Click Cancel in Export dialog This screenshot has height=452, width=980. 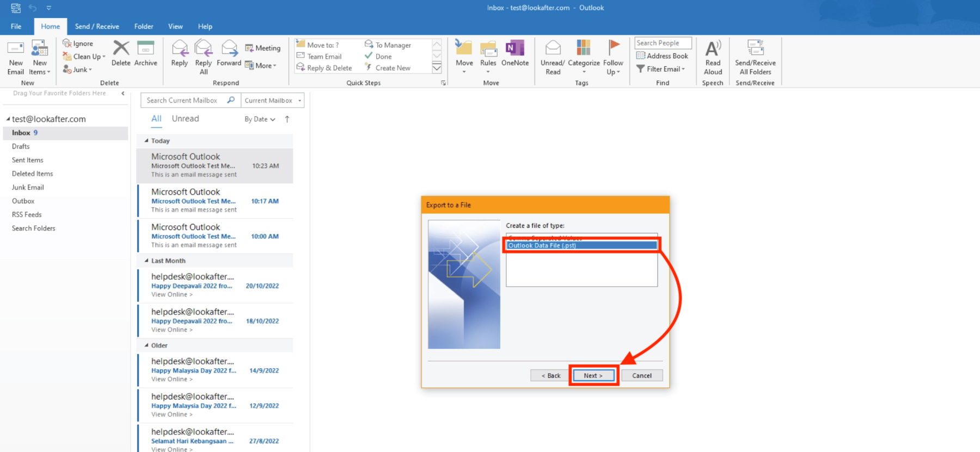(x=642, y=376)
